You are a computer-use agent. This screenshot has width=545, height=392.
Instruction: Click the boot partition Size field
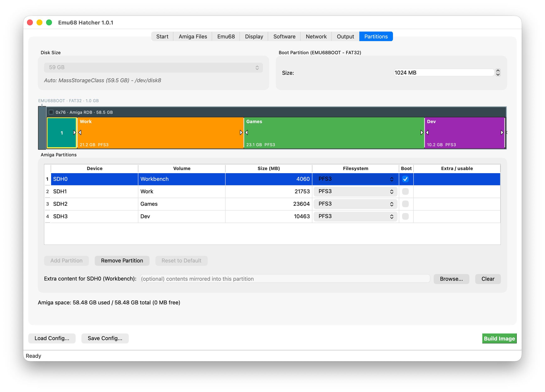pyautogui.click(x=444, y=72)
